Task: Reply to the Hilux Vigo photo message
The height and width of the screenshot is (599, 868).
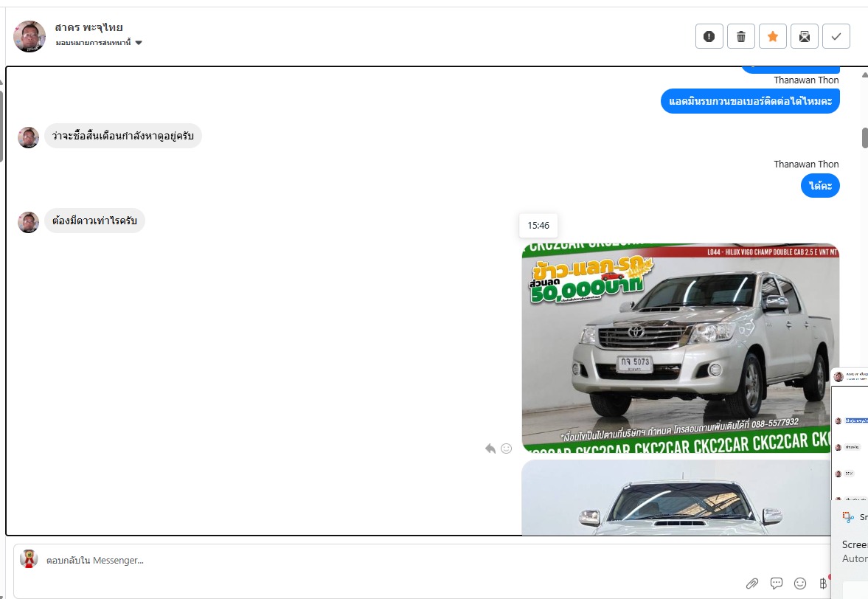Action: coord(490,449)
